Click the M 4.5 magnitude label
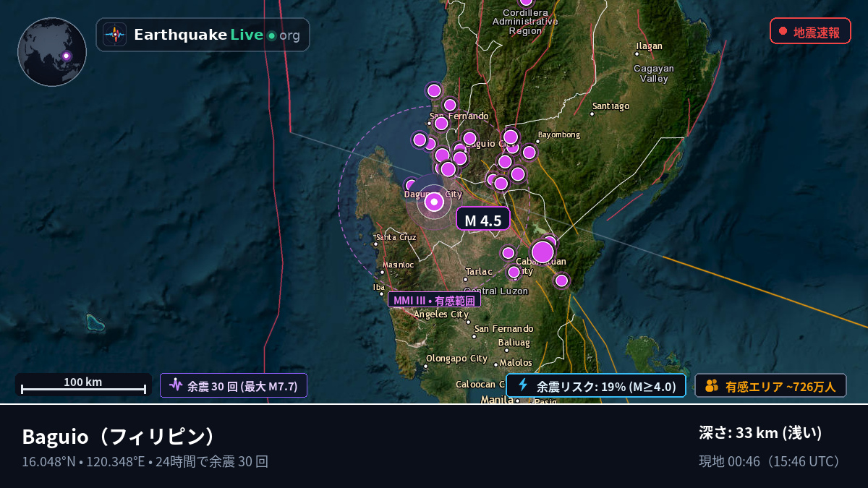This screenshot has height=488, width=868. 483,220
